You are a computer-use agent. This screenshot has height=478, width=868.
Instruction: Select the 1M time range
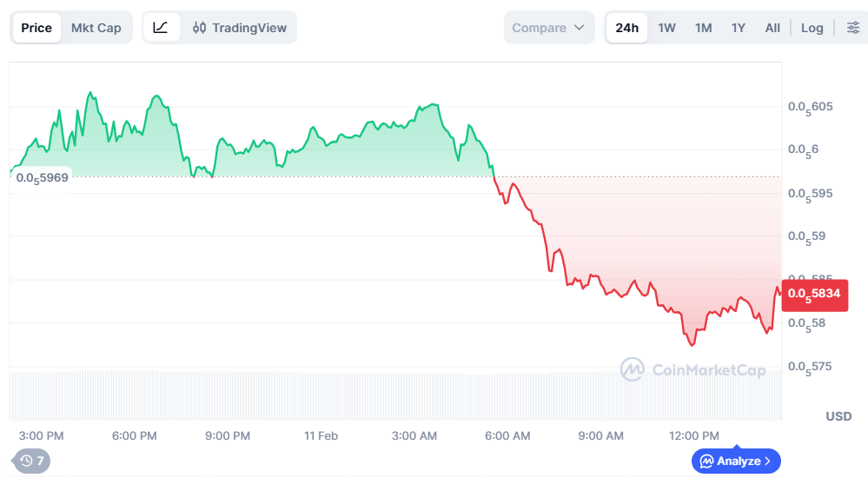click(x=703, y=28)
